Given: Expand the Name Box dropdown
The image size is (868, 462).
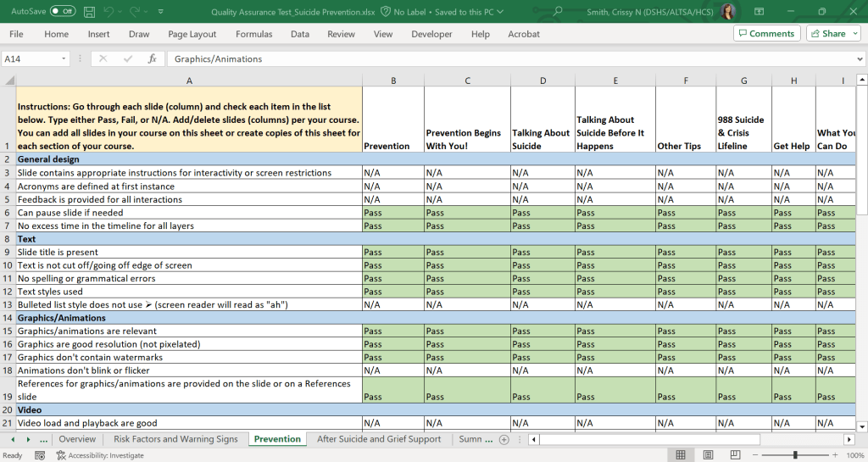Looking at the screenshot, I should click(x=64, y=58).
